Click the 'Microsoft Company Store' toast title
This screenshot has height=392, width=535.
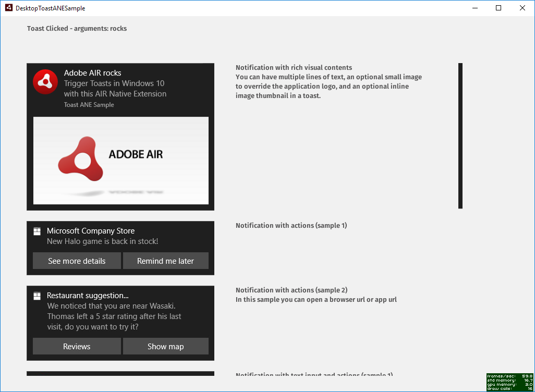coord(91,230)
